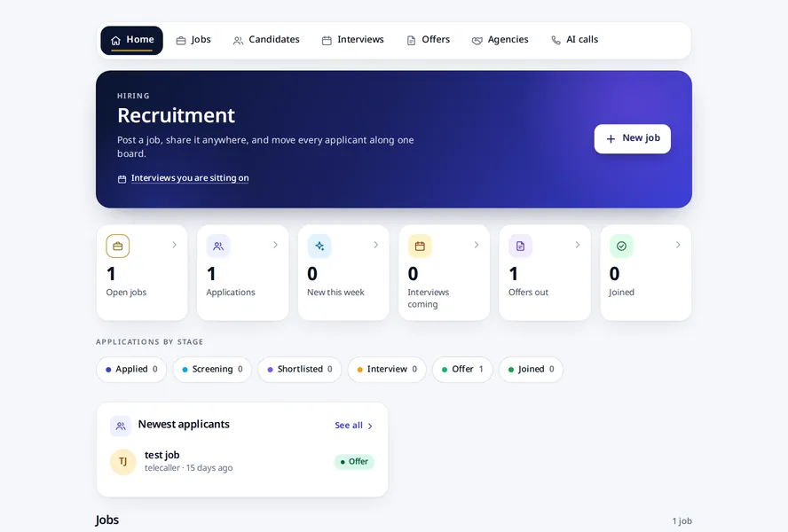The image size is (788, 532).
Task: Expand Open jobs card via its chevron
Action: [x=175, y=245]
